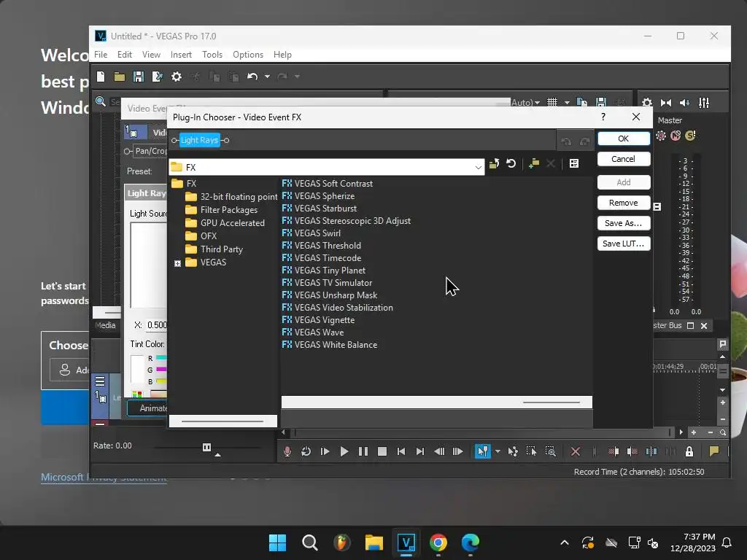Open the Edit menu

[124, 55]
